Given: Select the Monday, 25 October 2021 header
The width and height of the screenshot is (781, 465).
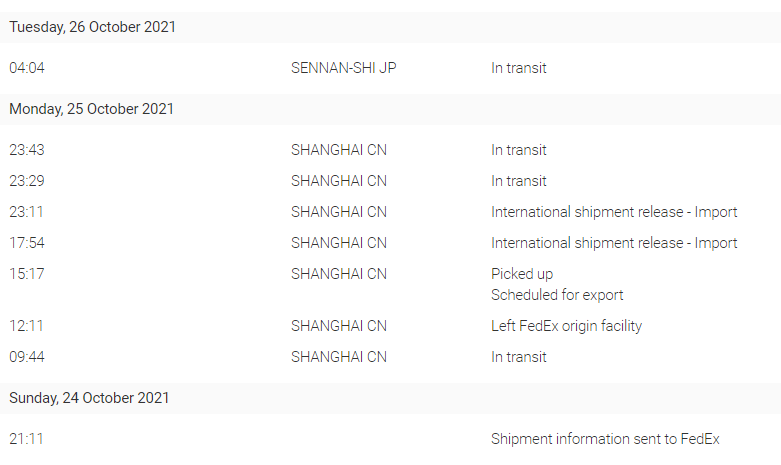Looking at the screenshot, I should [92, 109].
